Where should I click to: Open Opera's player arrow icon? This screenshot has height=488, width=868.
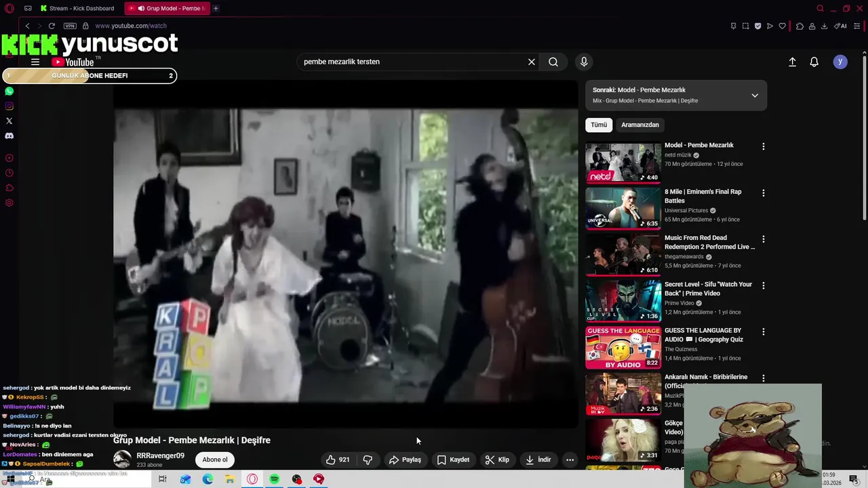point(770,26)
